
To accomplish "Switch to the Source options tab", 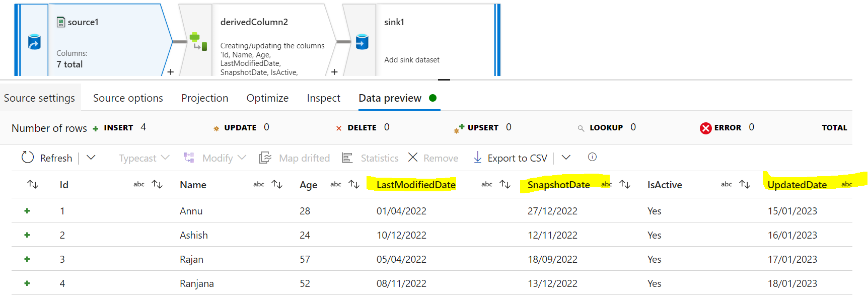I will click(128, 98).
